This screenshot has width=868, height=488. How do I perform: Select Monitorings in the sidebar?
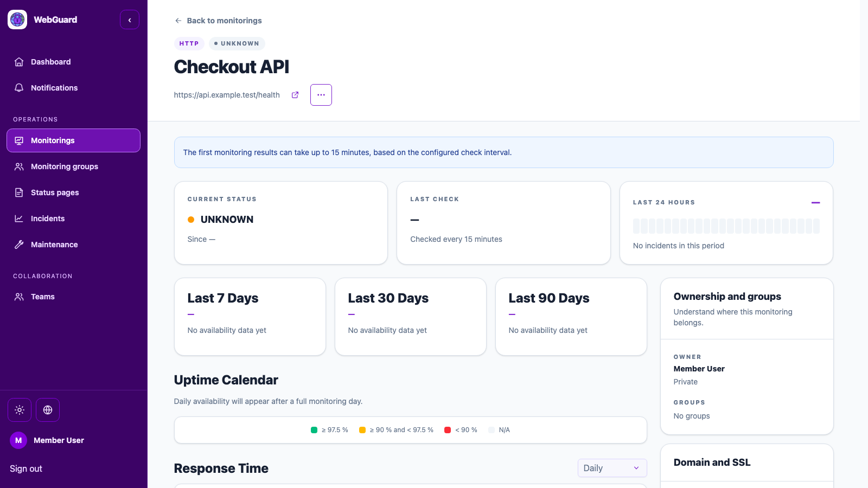tap(73, 140)
